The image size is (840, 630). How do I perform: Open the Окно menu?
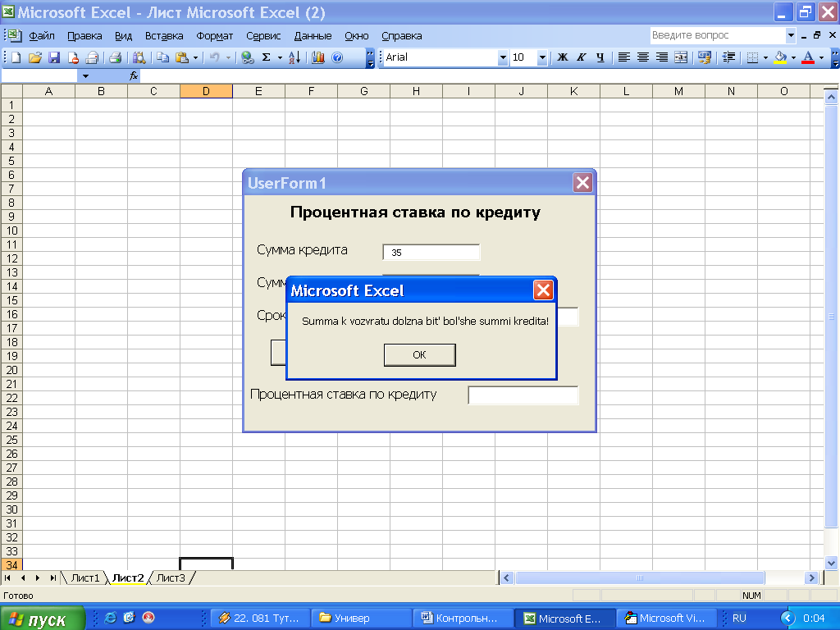point(356,36)
